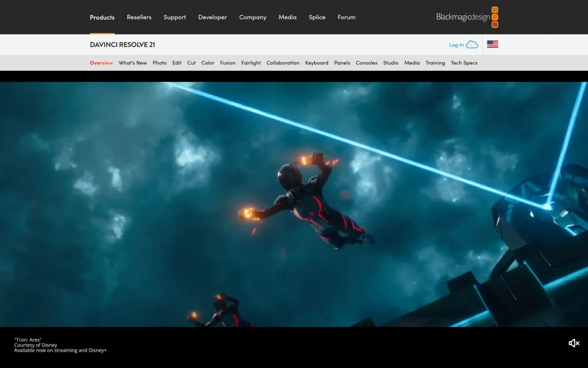Visit the Forum link
588x368 pixels.
pyautogui.click(x=346, y=17)
